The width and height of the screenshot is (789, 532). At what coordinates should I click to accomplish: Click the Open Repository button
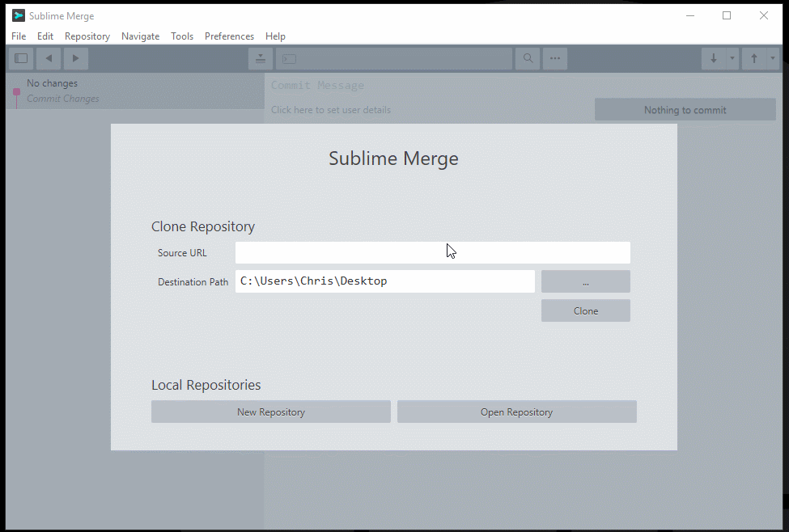517,412
